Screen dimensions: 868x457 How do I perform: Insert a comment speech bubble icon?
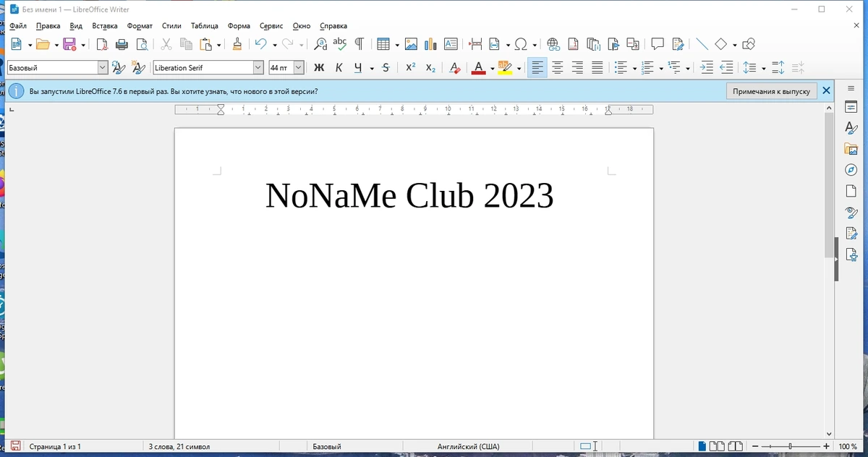coord(657,44)
